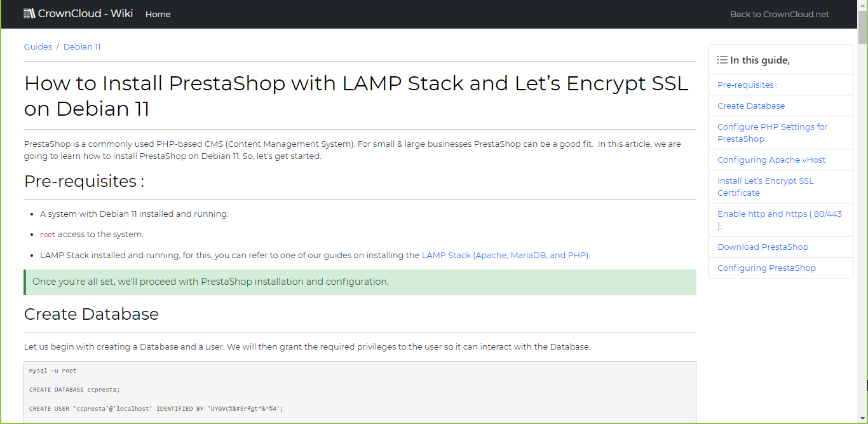Viewport: 868px width, 424px height.
Task: Open 'Install Let's Encrypt SSL Certificate' link
Action: pos(765,186)
